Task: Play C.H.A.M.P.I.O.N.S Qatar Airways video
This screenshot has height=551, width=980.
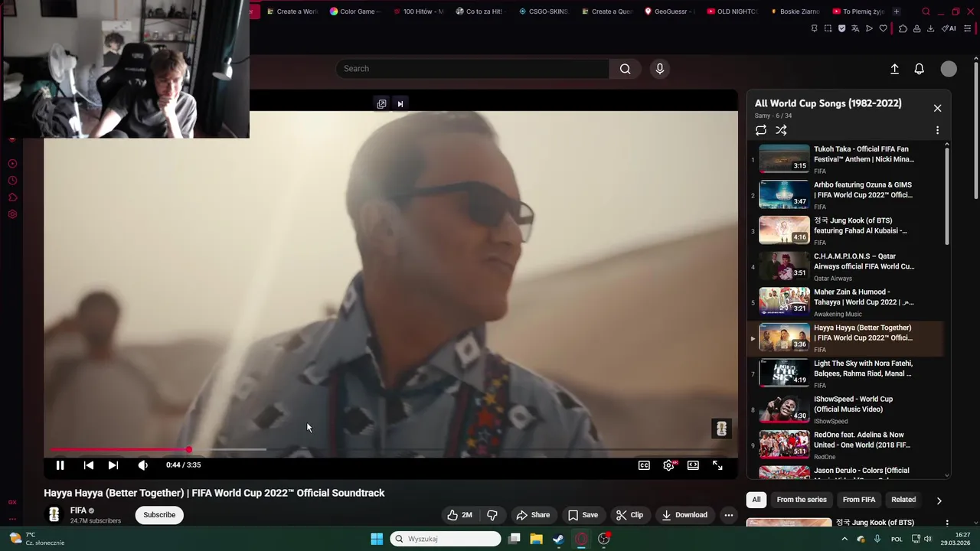Action: [x=845, y=267]
